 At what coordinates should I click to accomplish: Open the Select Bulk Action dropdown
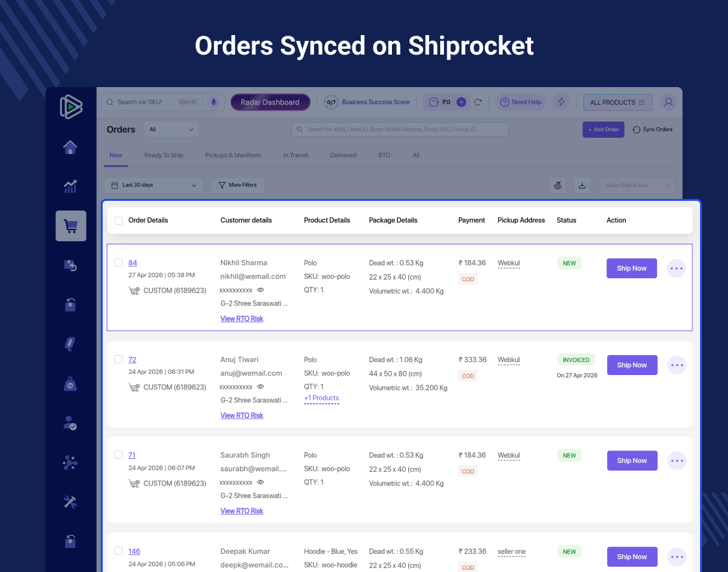coord(636,185)
